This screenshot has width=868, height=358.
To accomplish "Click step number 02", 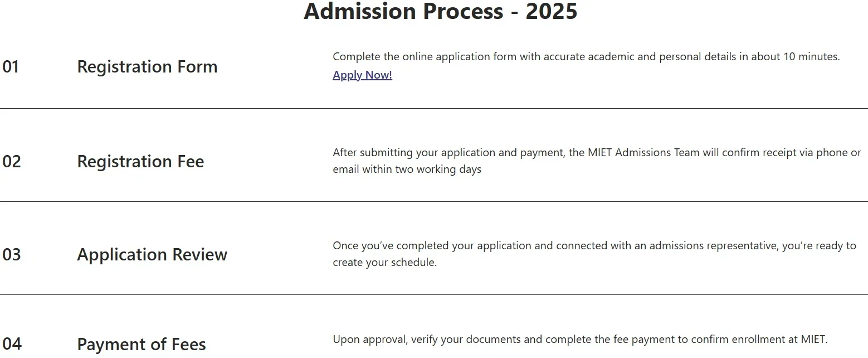I will [11, 161].
